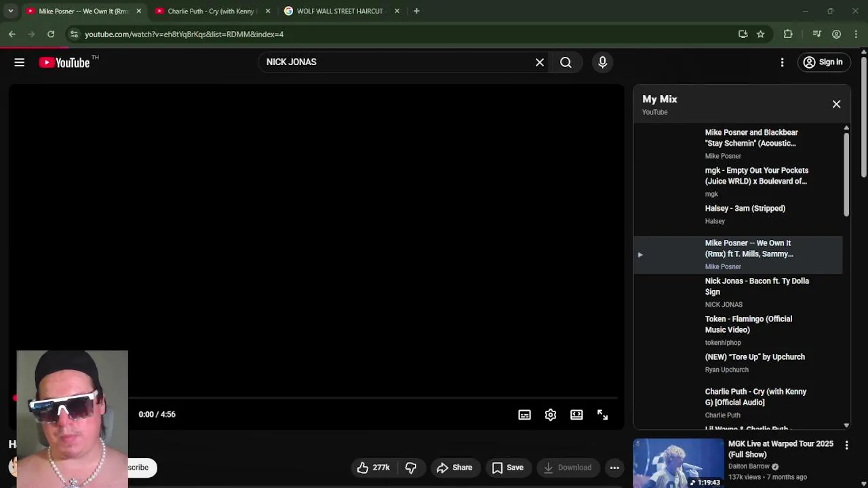Open MGK Live at Warped Tour thumbnail
The image size is (868, 488).
(678, 464)
